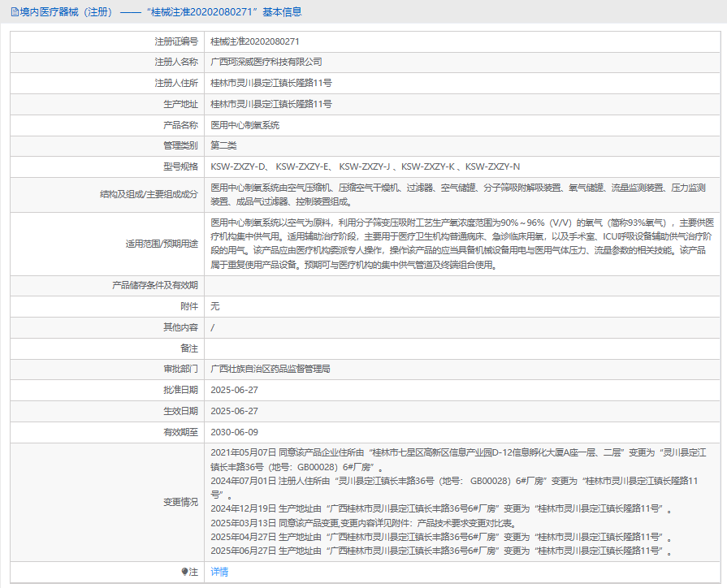Click the 变更情况 label
This screenshot has height=588, width=727.
pos(180,502)
